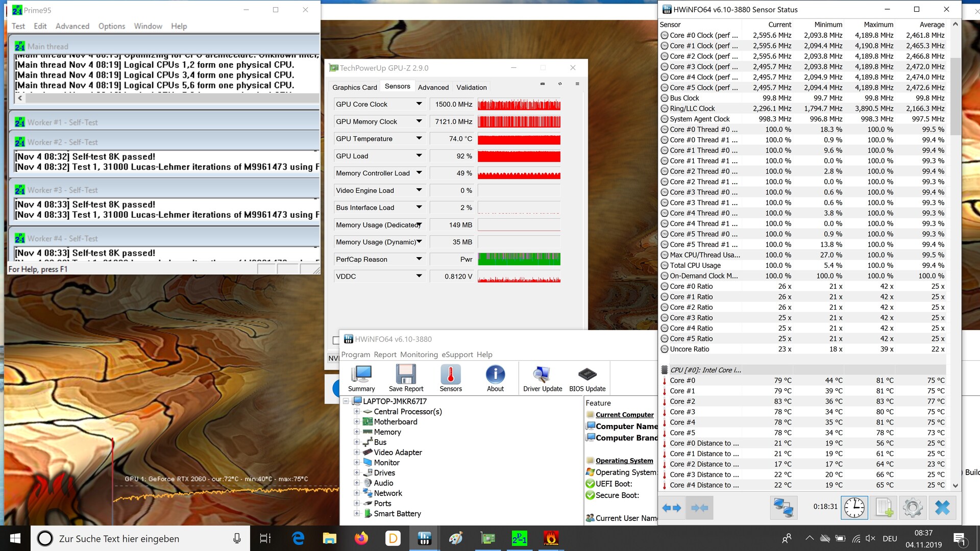Open PerfCap Reason sensor dropdown
Screen dimensions: 980x551
[x=419, y=259]
